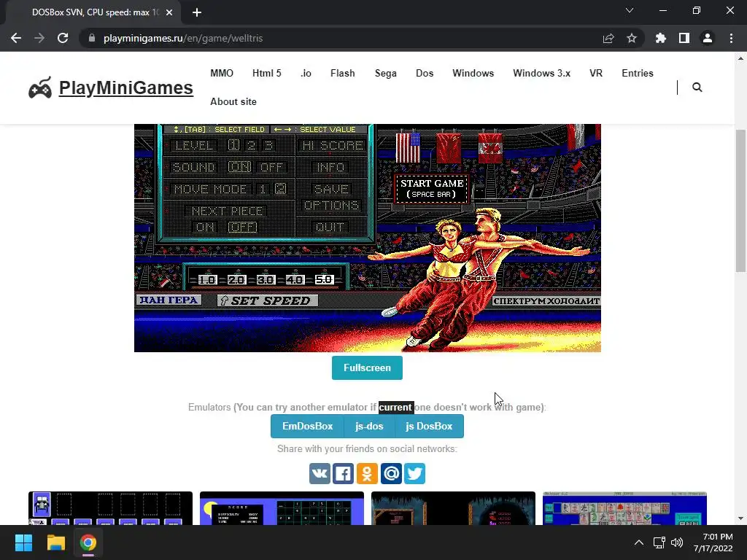Click QUIT in the game menu

tap(330, 227)
